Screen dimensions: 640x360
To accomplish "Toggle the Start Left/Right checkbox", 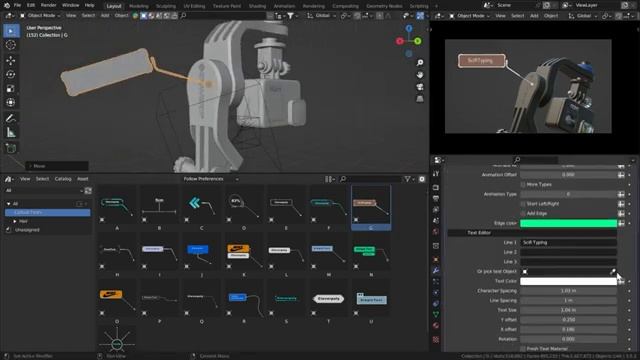I will [x=523, y=204].
